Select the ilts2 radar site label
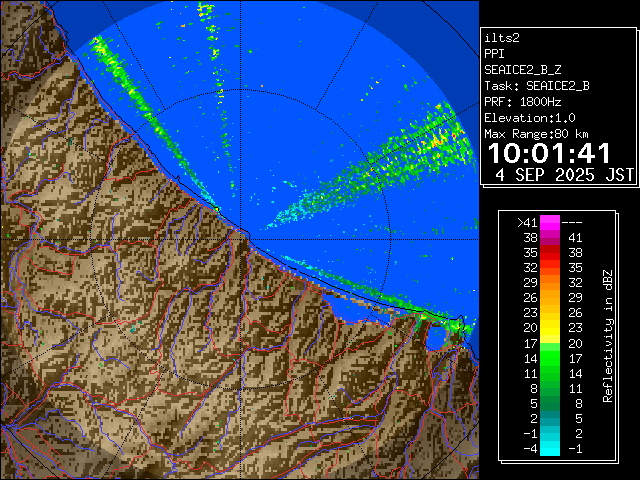This screenshot has width=640, height=480. (x=503, y=38)
